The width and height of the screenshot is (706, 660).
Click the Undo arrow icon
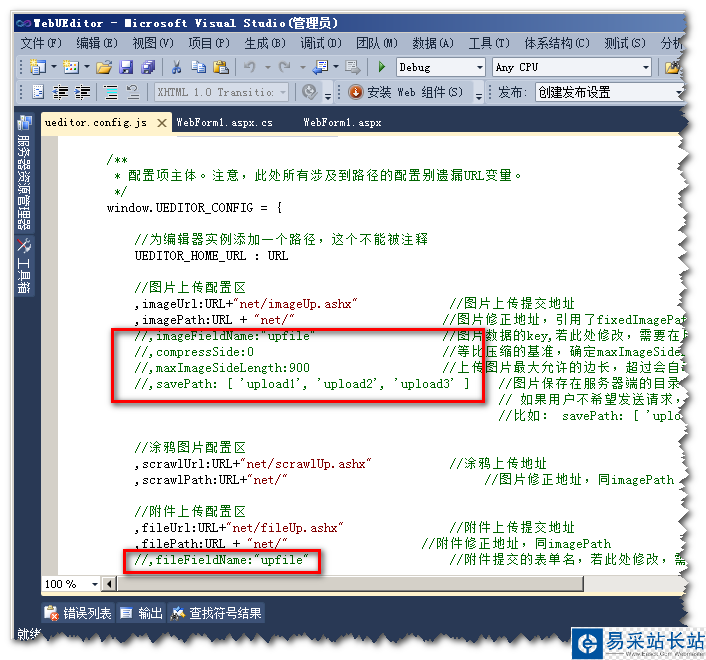[x=249, y=68]
